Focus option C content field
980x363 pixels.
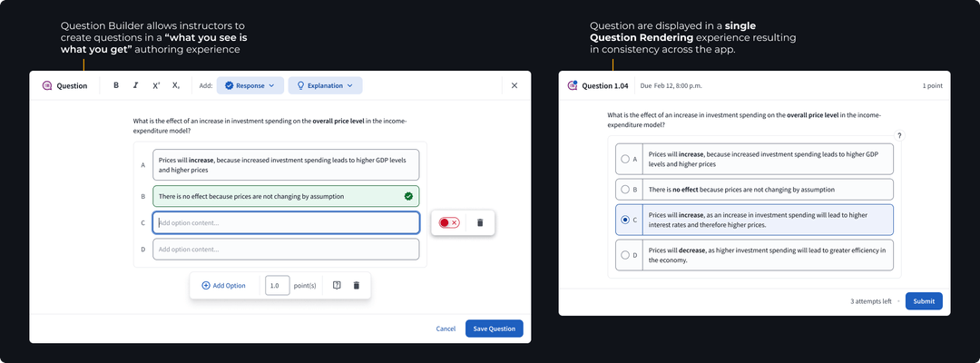[286, 222]
